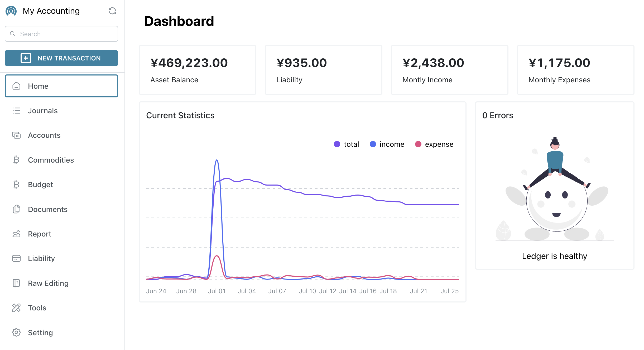Go to the Liability page in the sidebar

coord(41,258)
